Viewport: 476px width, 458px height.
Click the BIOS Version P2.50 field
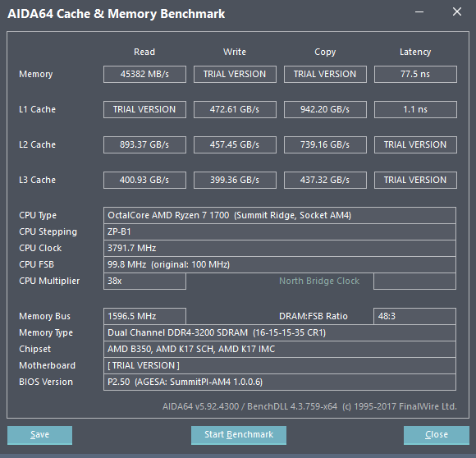(x=280, y=382)
